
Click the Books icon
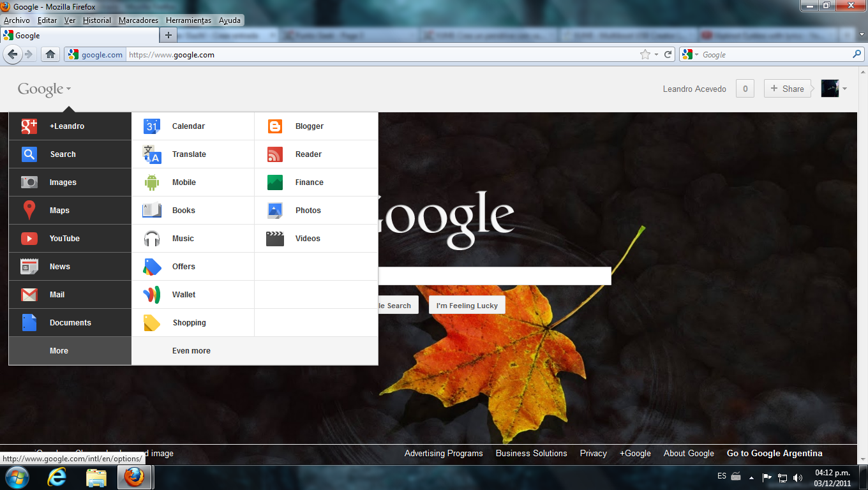click(x=152, y=210)
